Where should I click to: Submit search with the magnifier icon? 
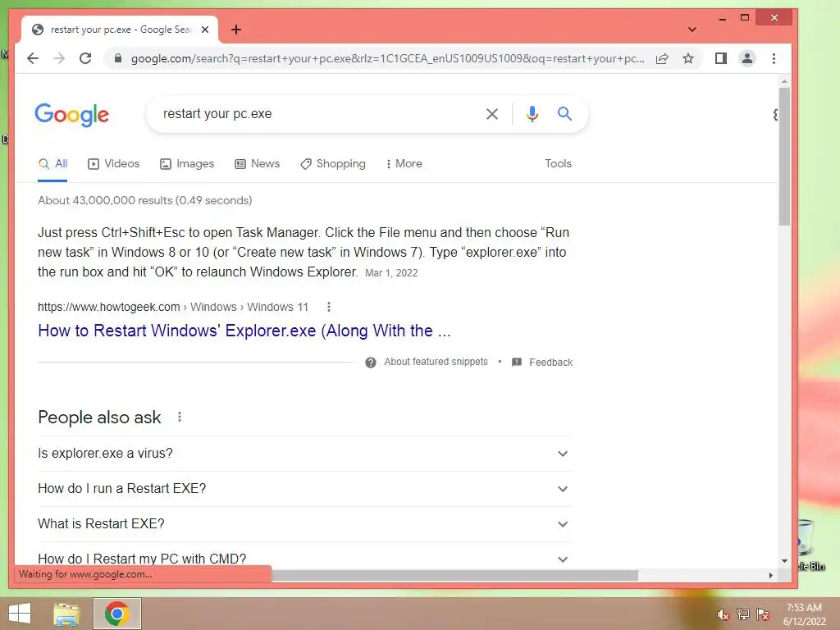564,113
